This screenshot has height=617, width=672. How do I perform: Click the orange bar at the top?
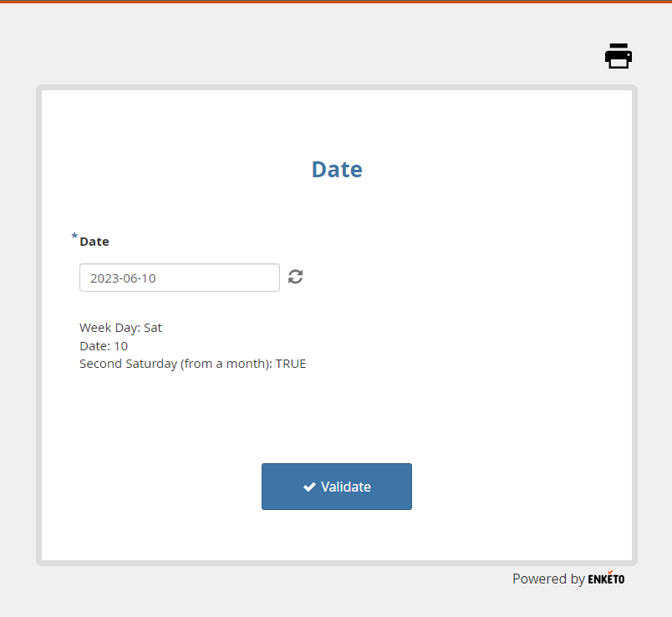click(336, 2)
